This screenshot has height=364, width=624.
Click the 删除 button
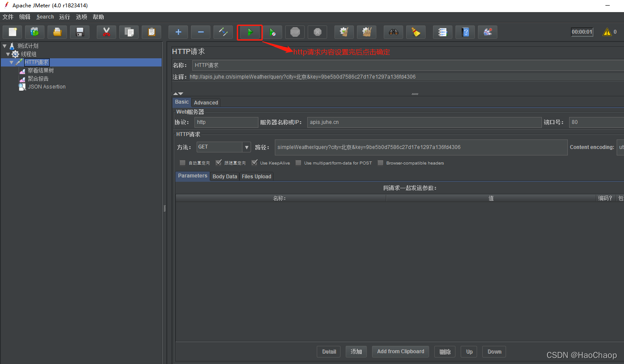pos(445,351)
